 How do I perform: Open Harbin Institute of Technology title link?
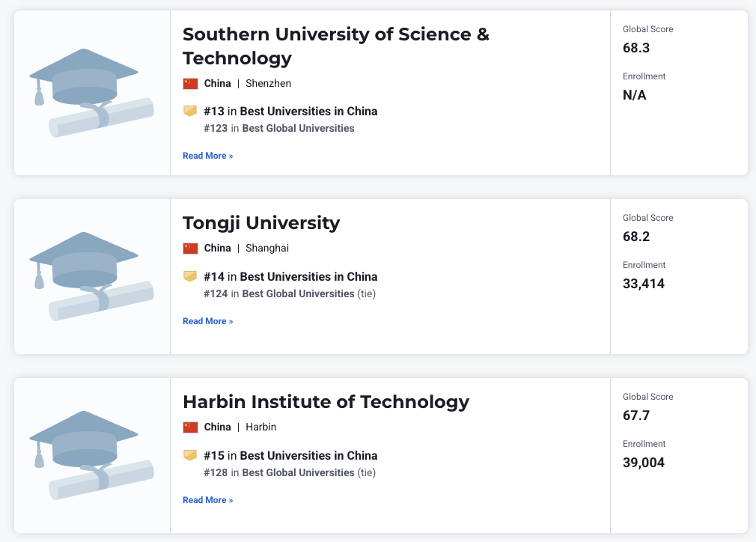tap(326, 402)
